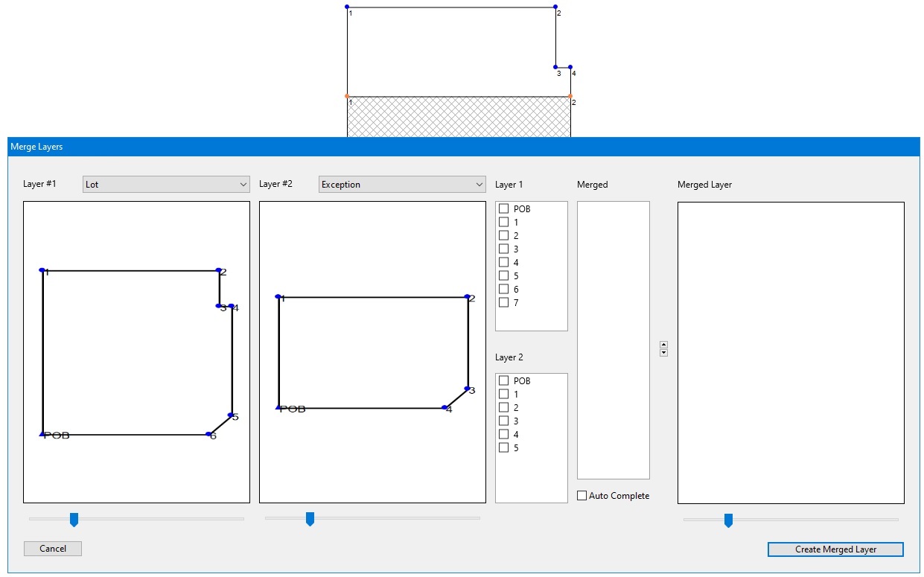Open the Layer #1 dropdown showing Lot

click(x=165, y=185)
